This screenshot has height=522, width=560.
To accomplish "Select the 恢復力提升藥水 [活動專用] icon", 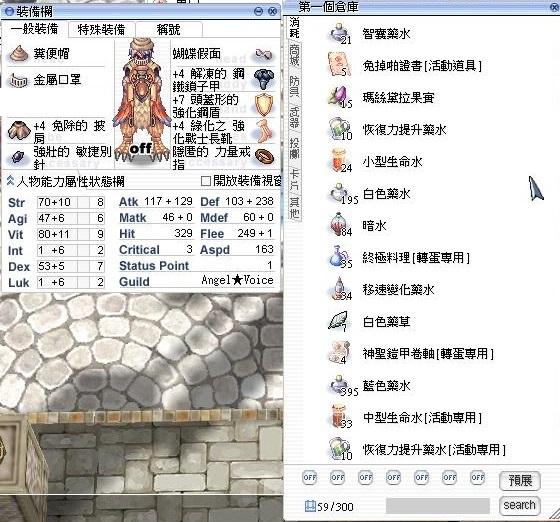I will (339, 449).
